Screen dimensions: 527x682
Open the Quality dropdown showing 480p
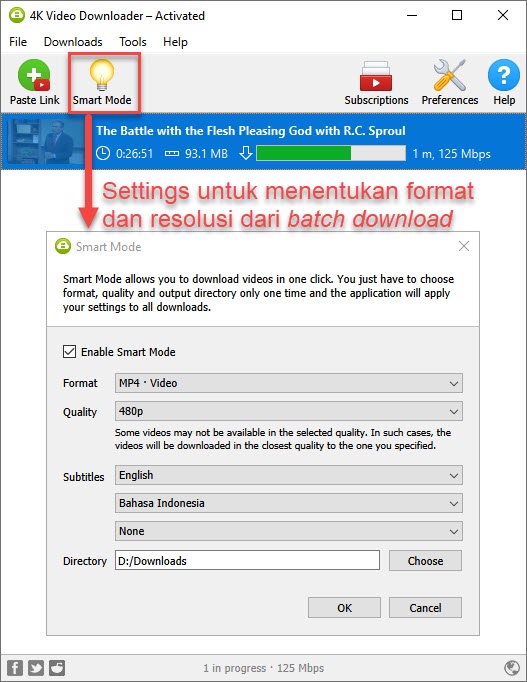[x=289, y=411]
